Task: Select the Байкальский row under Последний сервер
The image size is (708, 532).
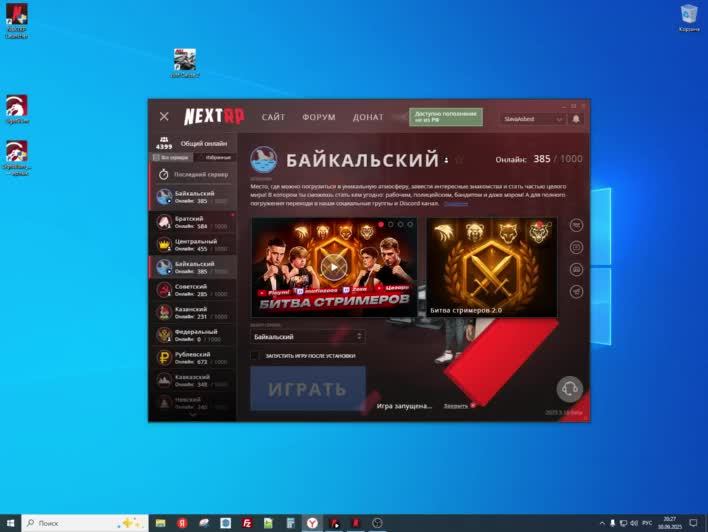Action: [x=193, y=197]
